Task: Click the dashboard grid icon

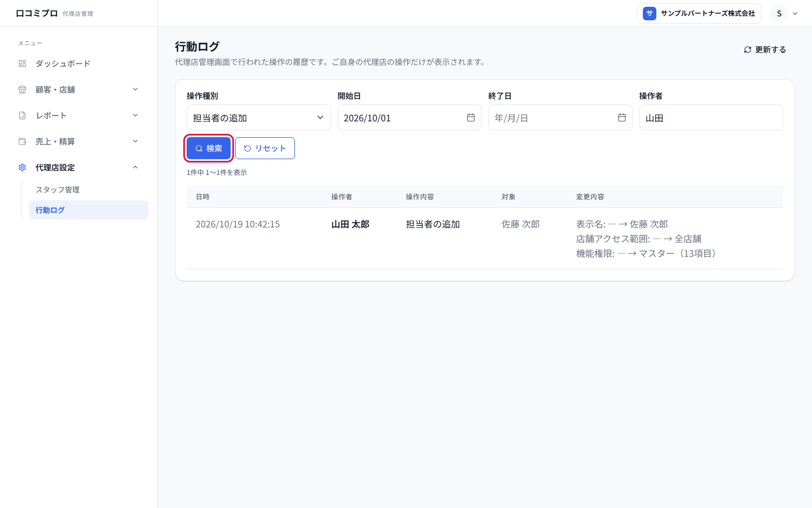Action: pyautogui.click(x=23, y=64)
